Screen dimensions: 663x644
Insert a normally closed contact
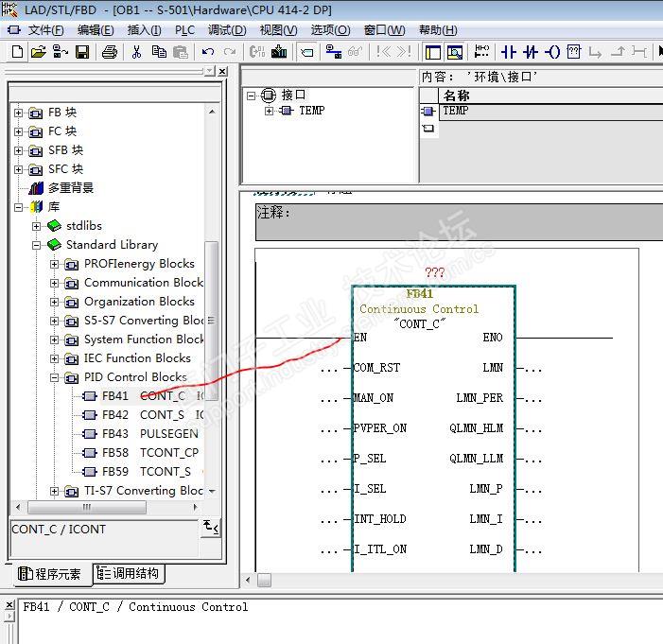[531, 52]
